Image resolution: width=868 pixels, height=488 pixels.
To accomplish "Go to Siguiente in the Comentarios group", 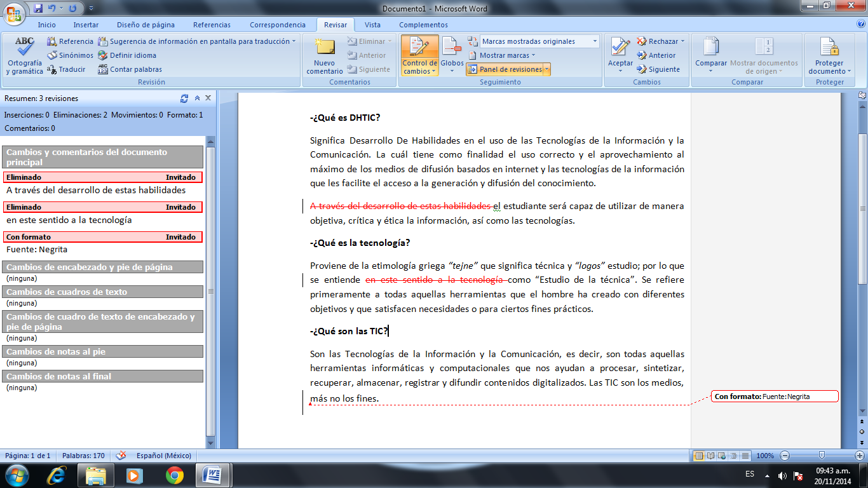I will pos(369,69).
